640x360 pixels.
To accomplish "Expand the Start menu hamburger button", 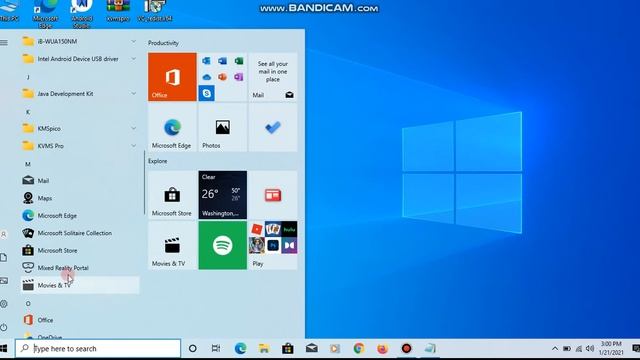I will [4, 42].
